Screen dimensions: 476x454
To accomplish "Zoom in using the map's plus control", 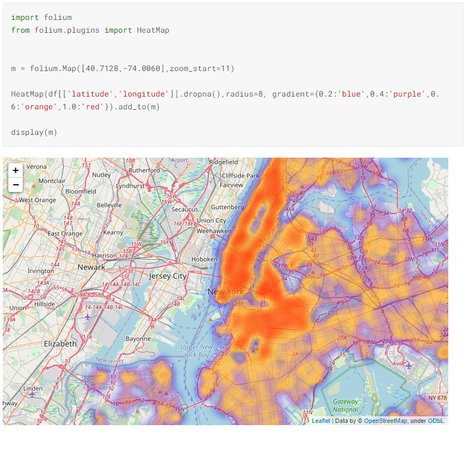I will tap(16, 170).
